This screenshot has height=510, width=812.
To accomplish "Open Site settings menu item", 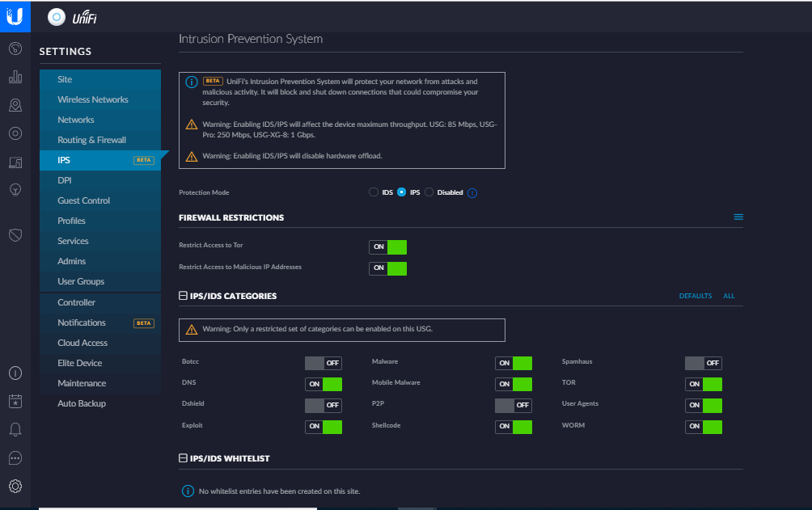I will click(x=100, y=79).
